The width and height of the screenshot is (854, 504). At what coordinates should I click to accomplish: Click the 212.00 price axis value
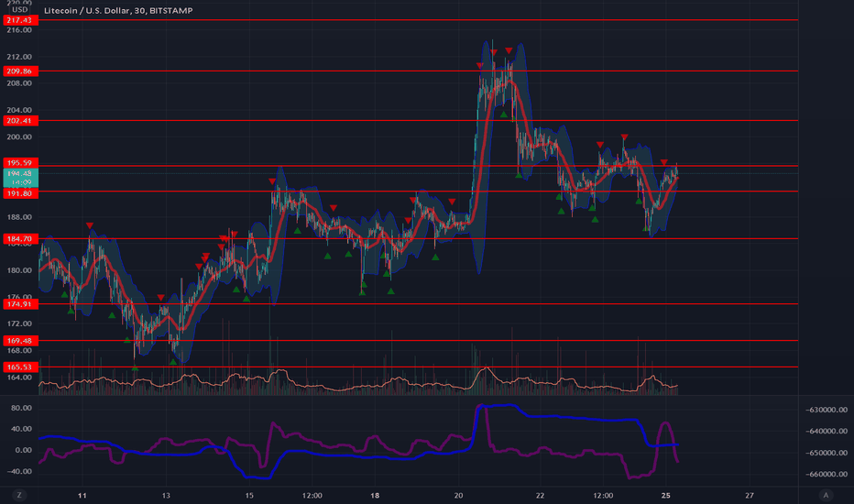pyautogui.click(x=19, y=57)
